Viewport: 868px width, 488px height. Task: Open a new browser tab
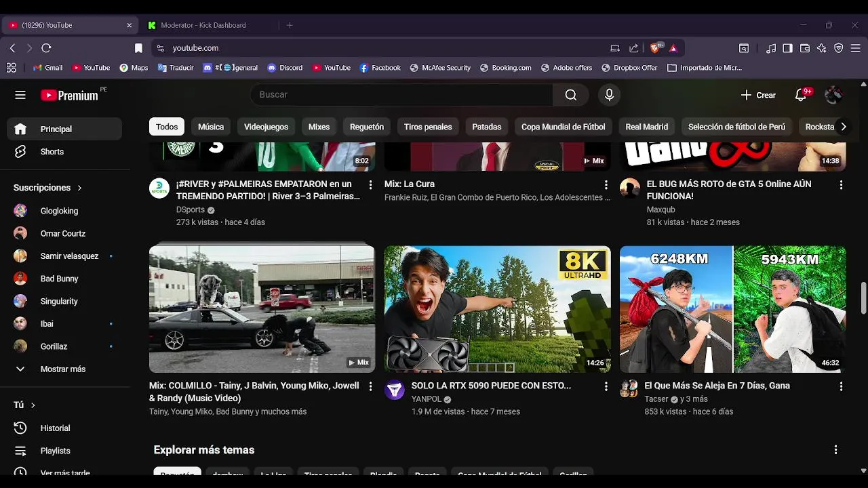(290, 25)
